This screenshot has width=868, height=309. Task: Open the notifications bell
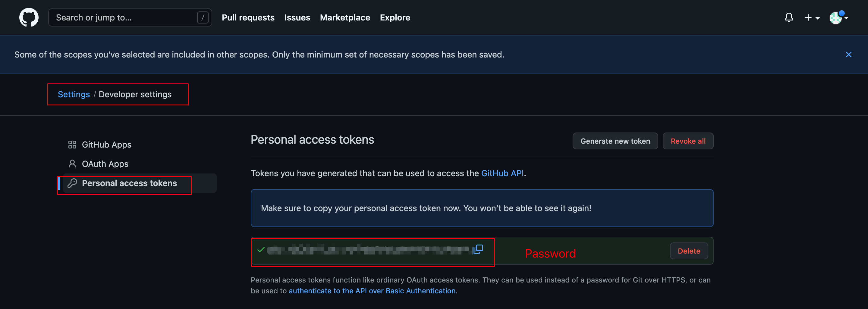coord(789,17)
